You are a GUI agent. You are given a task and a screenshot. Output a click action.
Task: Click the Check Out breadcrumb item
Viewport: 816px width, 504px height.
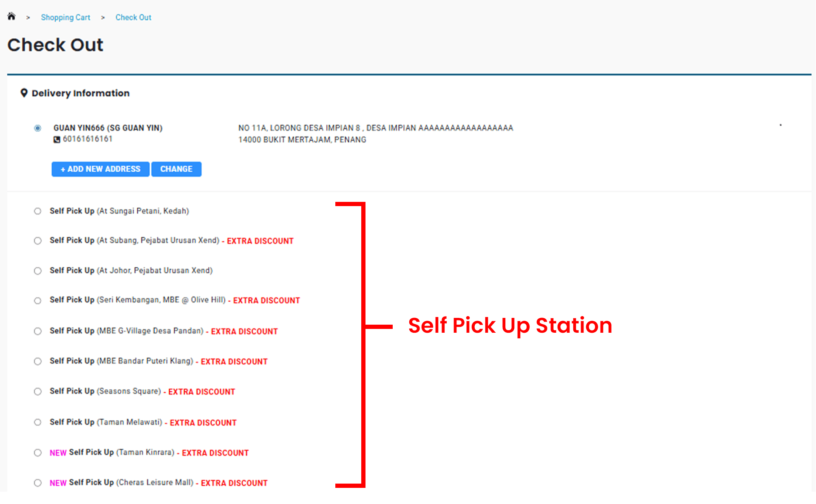133,17
